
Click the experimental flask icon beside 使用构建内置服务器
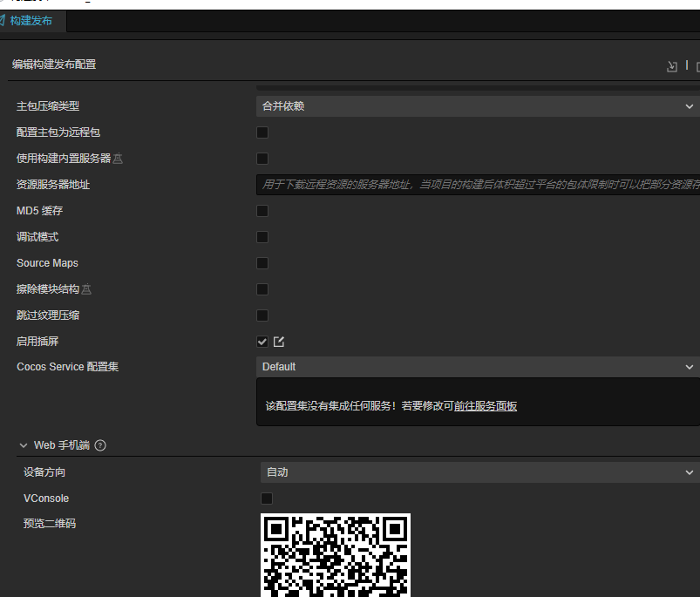pyautogui.click(x=118, y=159)
